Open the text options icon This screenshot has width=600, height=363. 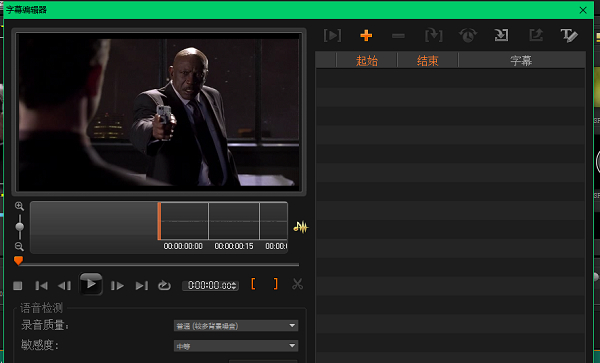click(x=569, y=36)
